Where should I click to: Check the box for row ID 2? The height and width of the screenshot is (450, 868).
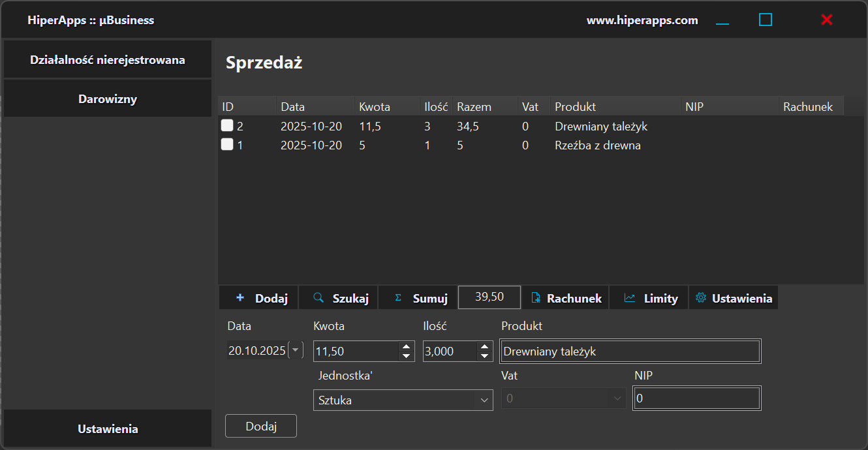point(227,126)
